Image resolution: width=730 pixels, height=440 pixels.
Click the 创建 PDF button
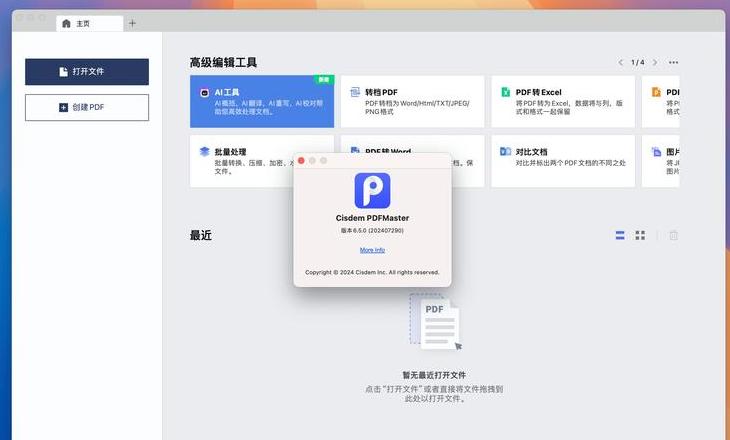point(87,108)
